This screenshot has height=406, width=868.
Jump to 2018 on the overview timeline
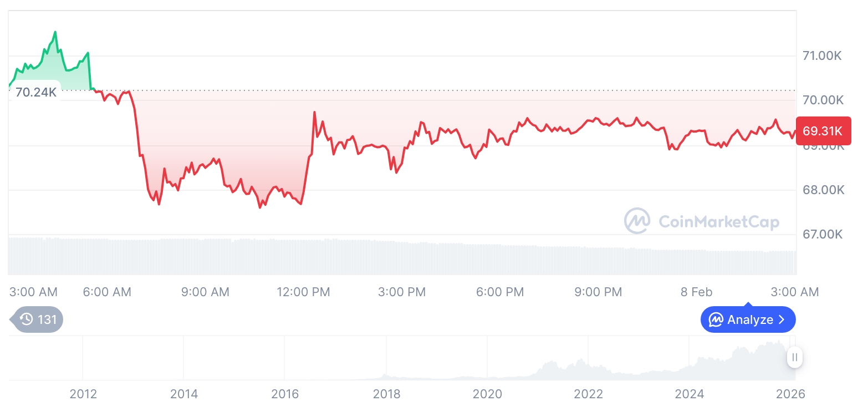click(386, 394)
